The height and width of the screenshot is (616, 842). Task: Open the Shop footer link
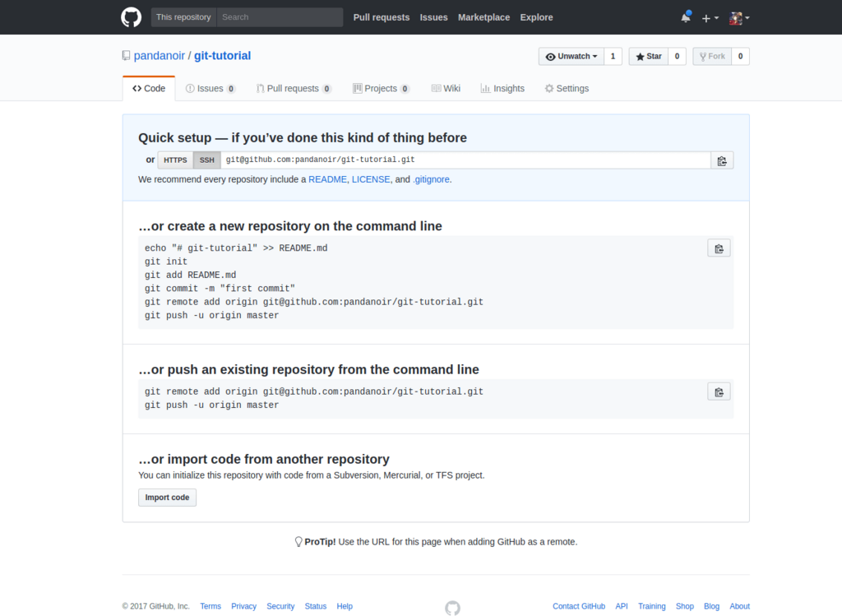[685, 606]
